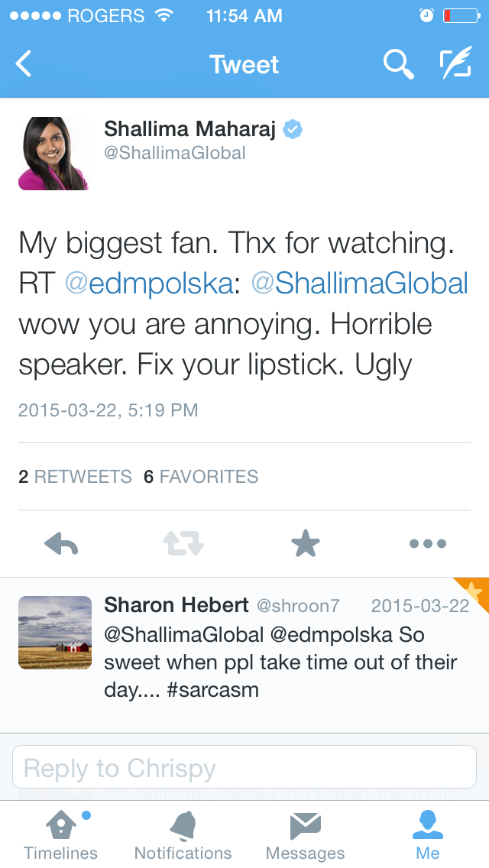Image resolution: width=489 pixels, height=868 pixels.
Task: Tap the verified badge beside Shallima Maharaj
Action: point(293,130)
